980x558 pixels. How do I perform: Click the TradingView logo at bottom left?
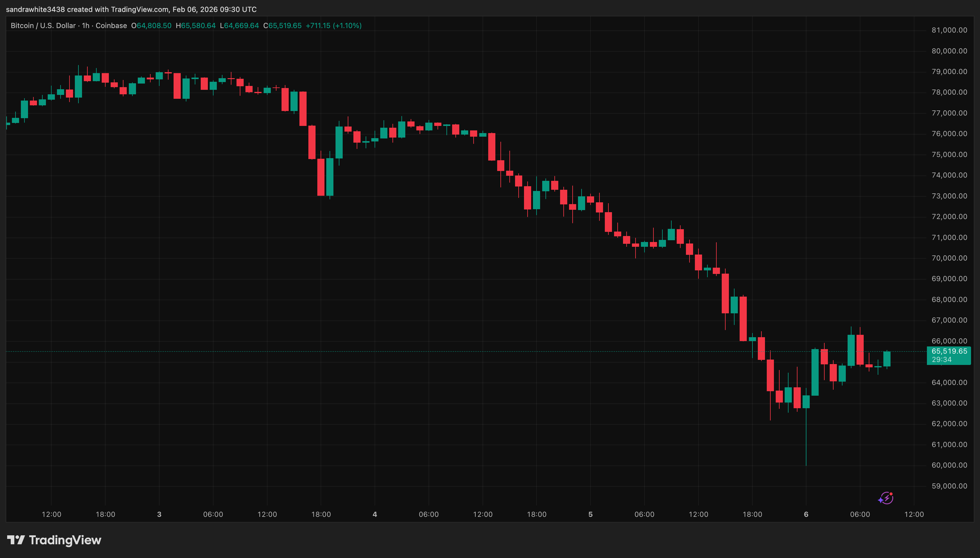(54, 540)
